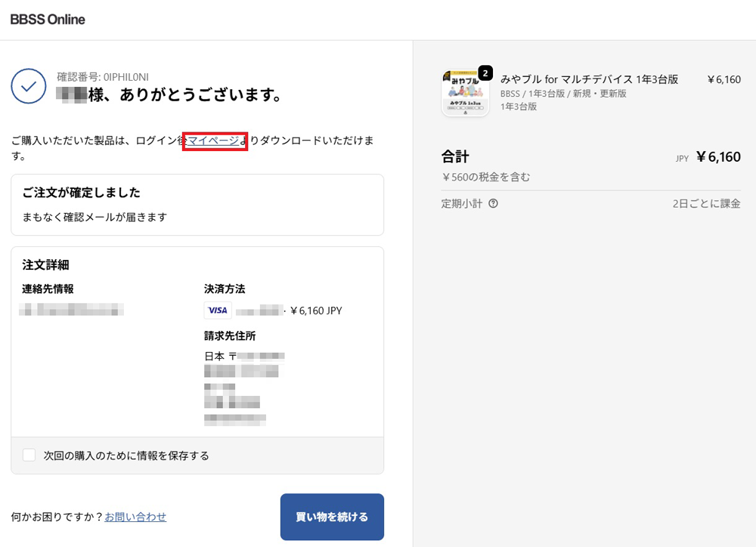Click the 定期小計 help question icon
Screen dimensions: 756x547
click(x=493, y=203)
